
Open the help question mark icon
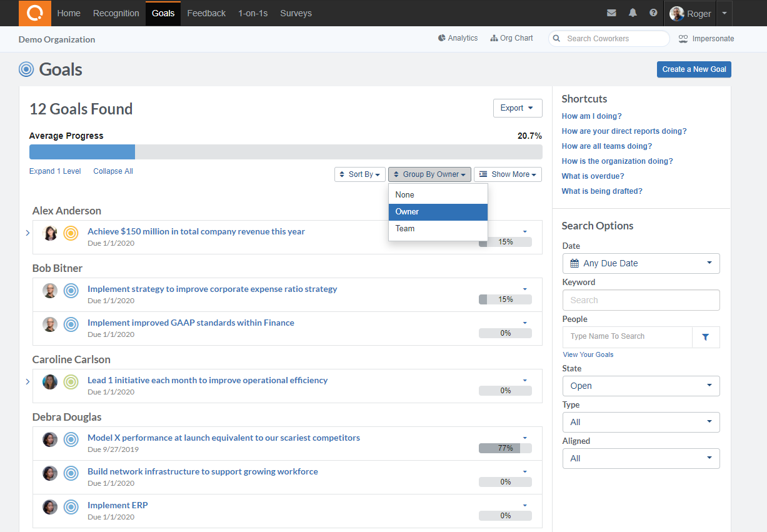[x=653, y=13]
